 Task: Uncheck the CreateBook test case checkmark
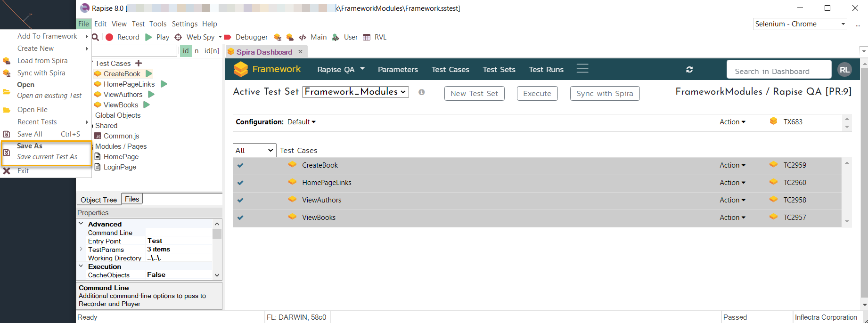[240, 165]
